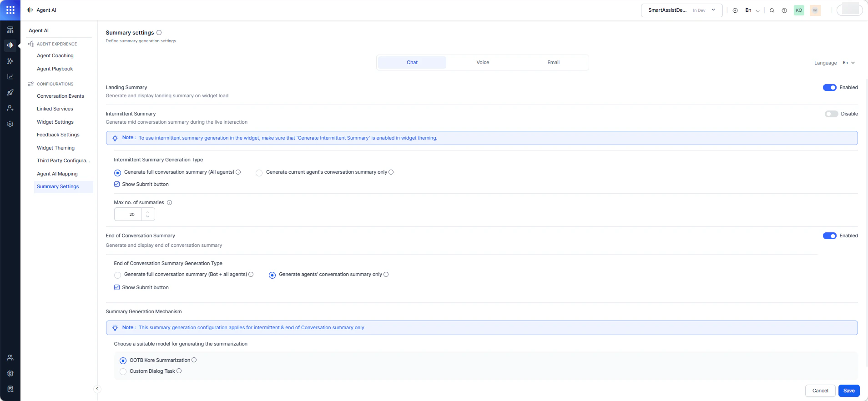Collapse the side navigation panel chevron
Image resolution: width=868 pixels, height=401 pixels.
[x=97, y=389]
